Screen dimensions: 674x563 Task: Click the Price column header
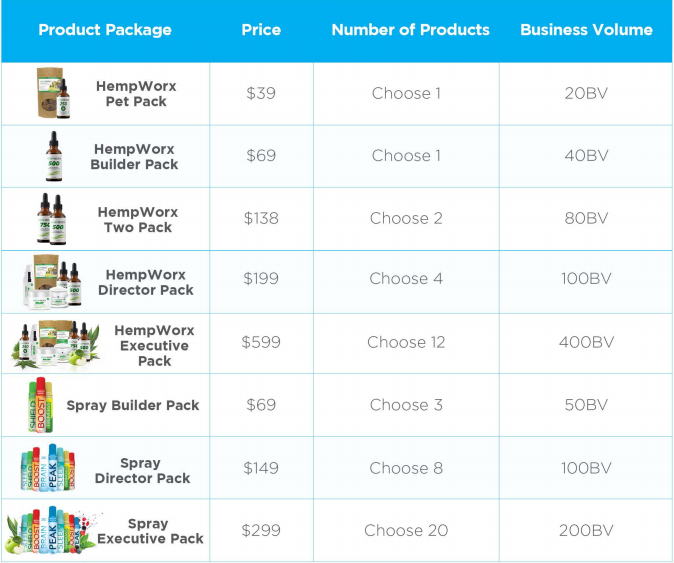point(261,30)
